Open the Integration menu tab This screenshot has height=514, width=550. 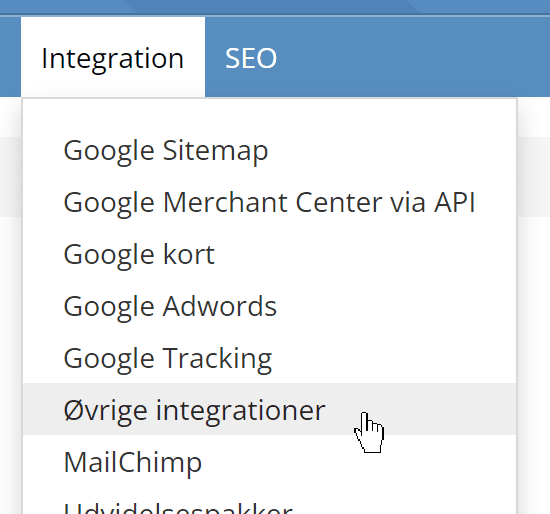(113, 57)
